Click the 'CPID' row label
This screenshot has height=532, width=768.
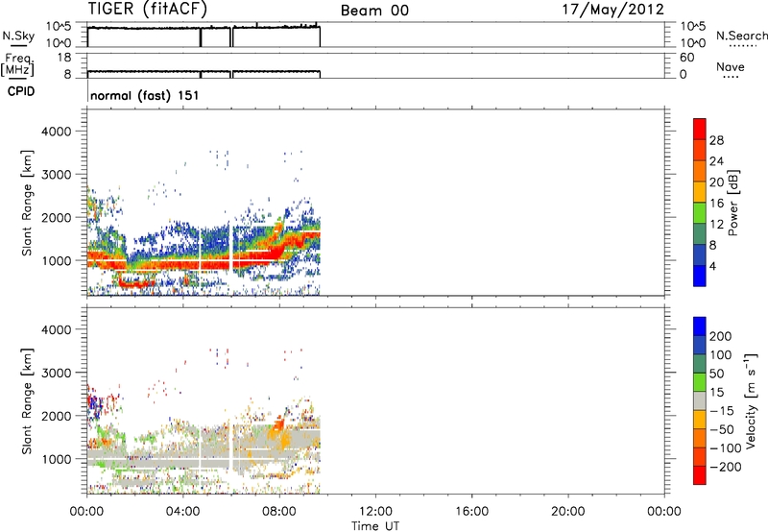coord(21,91)
